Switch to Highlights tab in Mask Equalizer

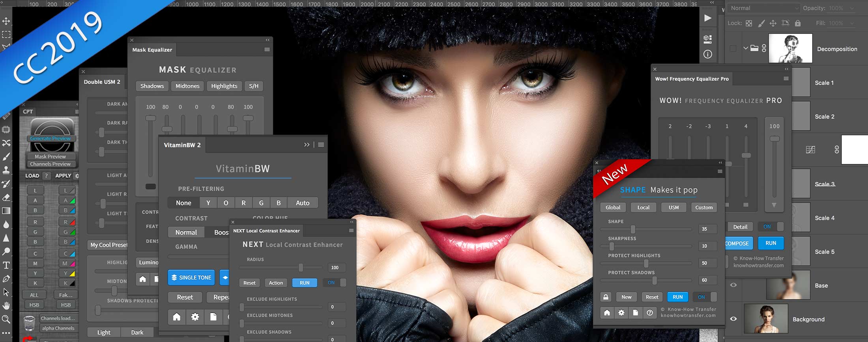point(224,86)
